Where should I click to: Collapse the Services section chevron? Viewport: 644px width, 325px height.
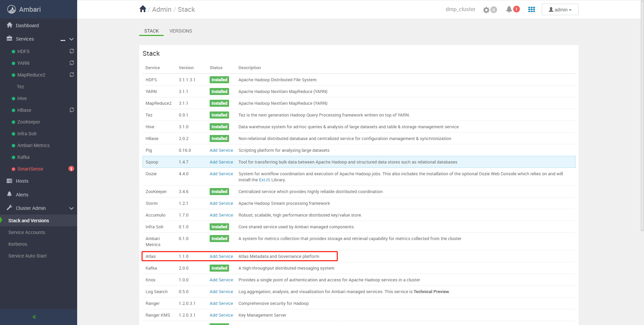(x=71, y=39)
